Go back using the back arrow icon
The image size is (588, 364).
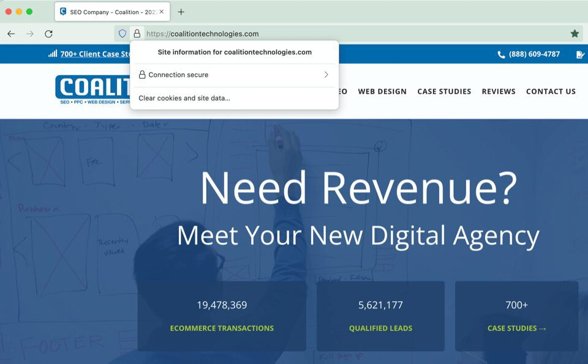(x=11, y=34)
